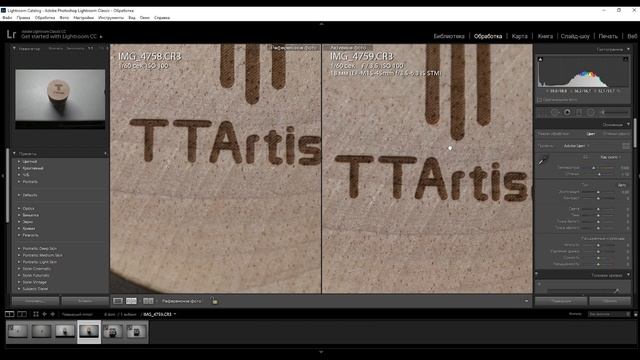Hide the left panel group arrow
Image resolution: width=640 pixels, height=360 pixels.
coord(2,176)
